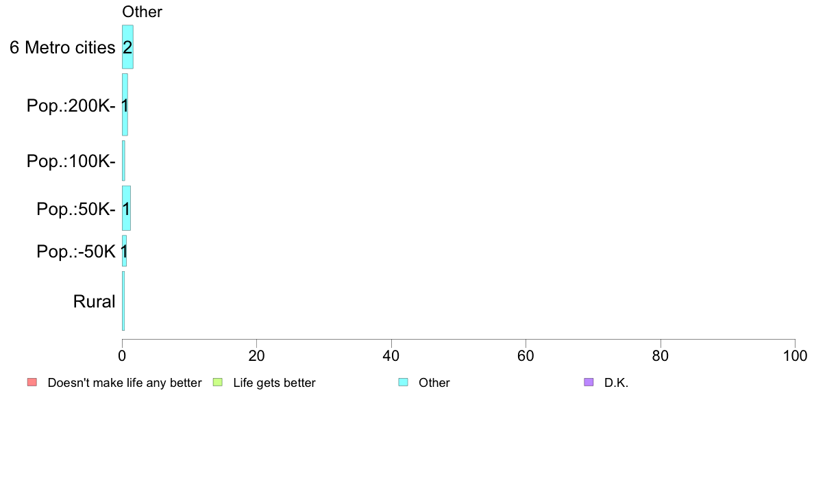Click the 6 Metro cities category label
This screenshot has height=504, width=814.
62,47
